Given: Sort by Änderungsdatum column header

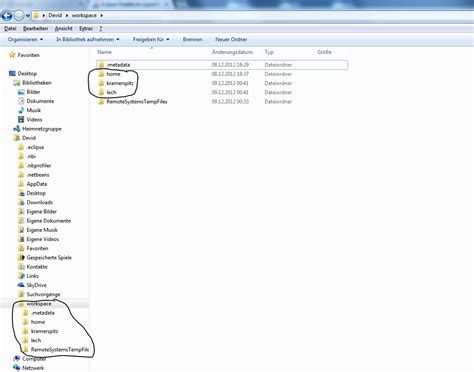Looking at the screenshot, I should tap(232, 52).
